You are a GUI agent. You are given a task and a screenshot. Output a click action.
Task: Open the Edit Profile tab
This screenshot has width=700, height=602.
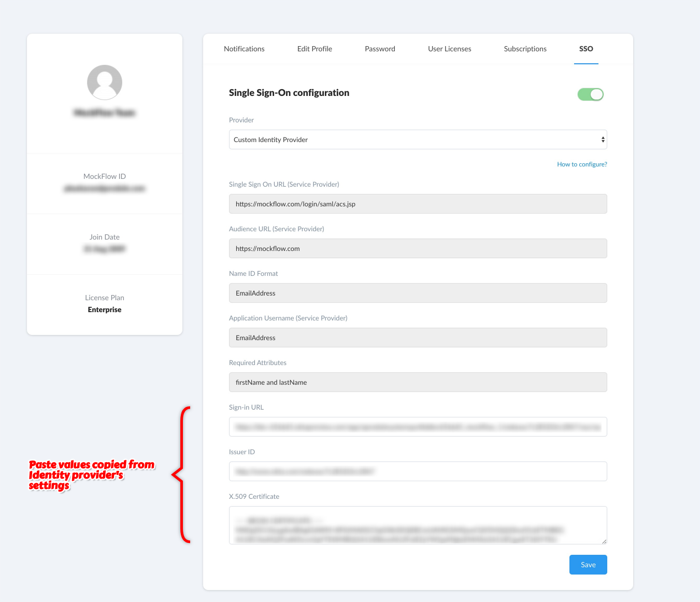click(x=315, y=49)
